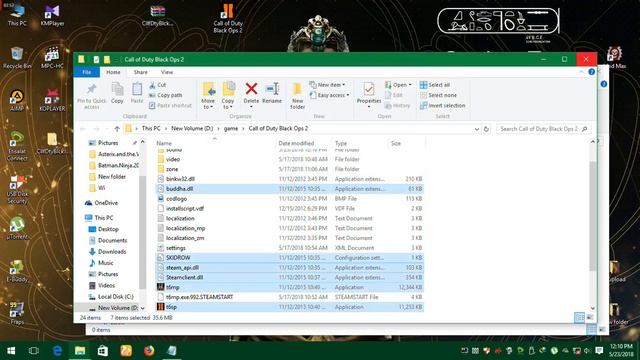This screenshot has height=360, width=640.
Task: Open the Recycle Bin desktop icon
Action: point(17,58)
